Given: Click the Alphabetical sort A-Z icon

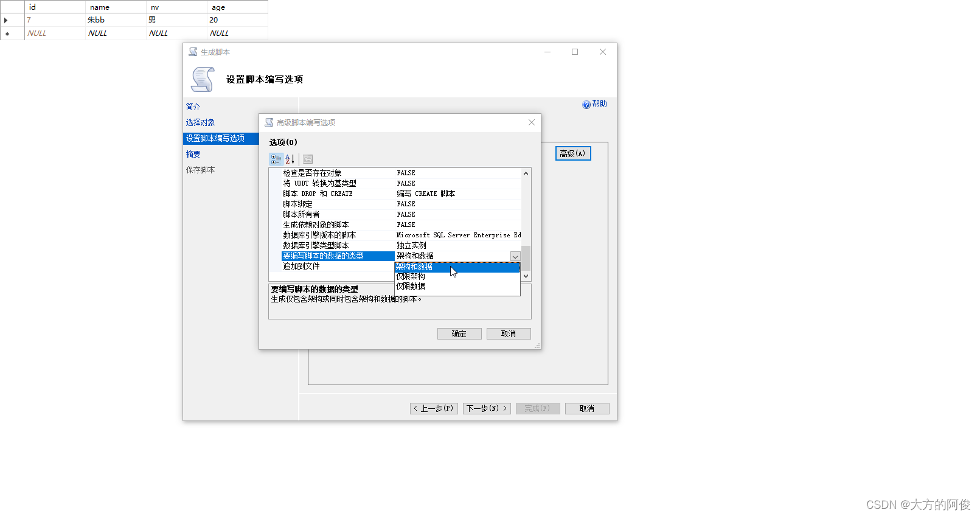Looking at the screenshot, I should [290, 159].
